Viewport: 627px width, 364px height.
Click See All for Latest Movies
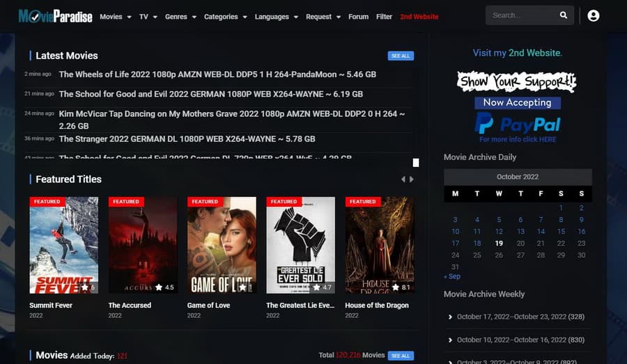point(401,56)
